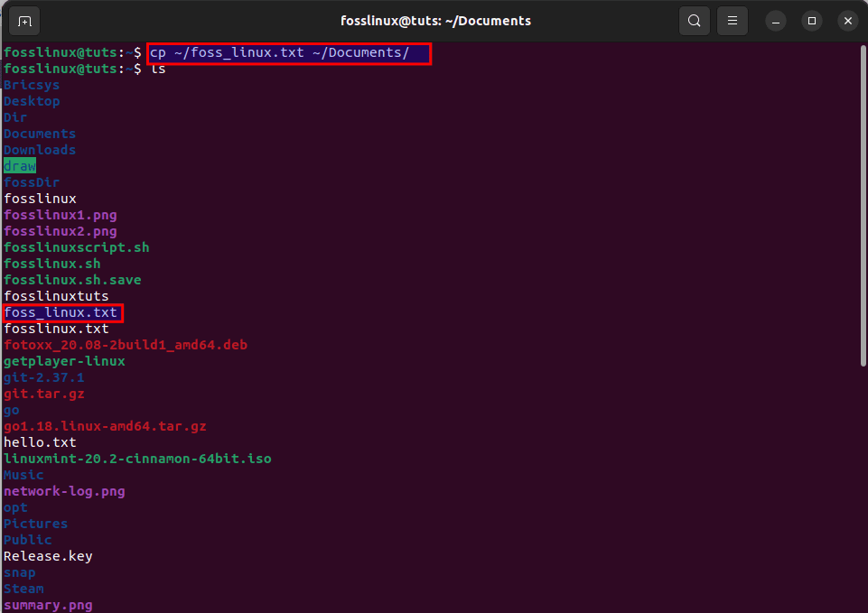Click the fosslinux1.png filename
This screenshot has height=613, width=868.
point(60,215)
